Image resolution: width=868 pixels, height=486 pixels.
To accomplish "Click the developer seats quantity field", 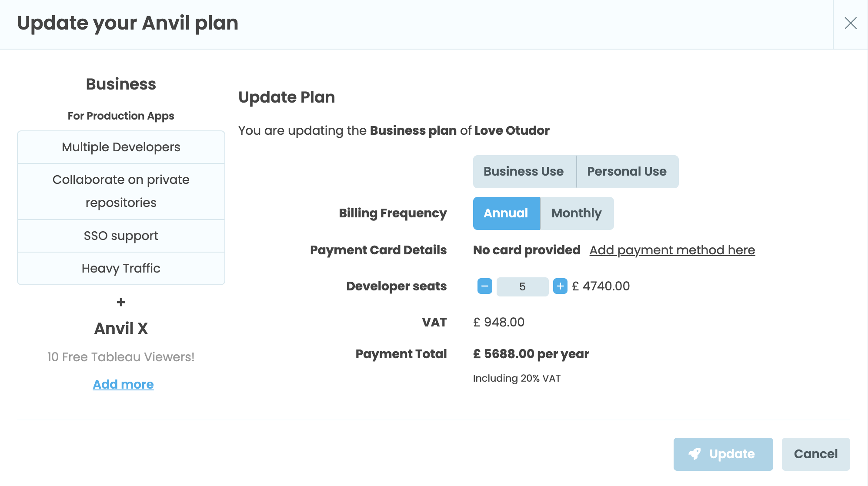I will [522, 286].
